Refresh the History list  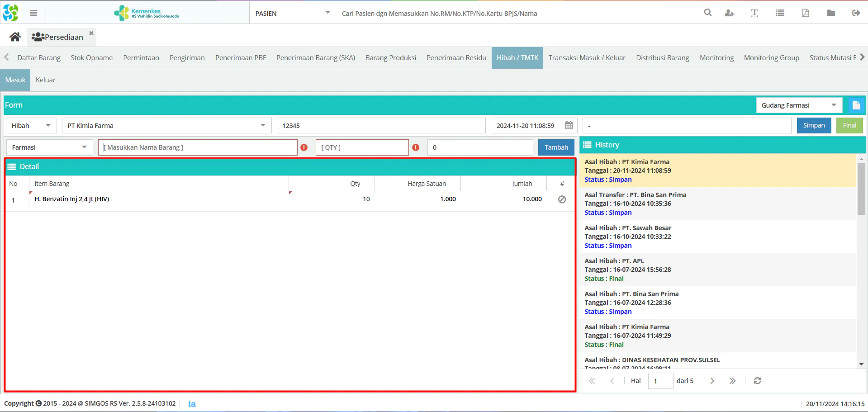(758, 381)
